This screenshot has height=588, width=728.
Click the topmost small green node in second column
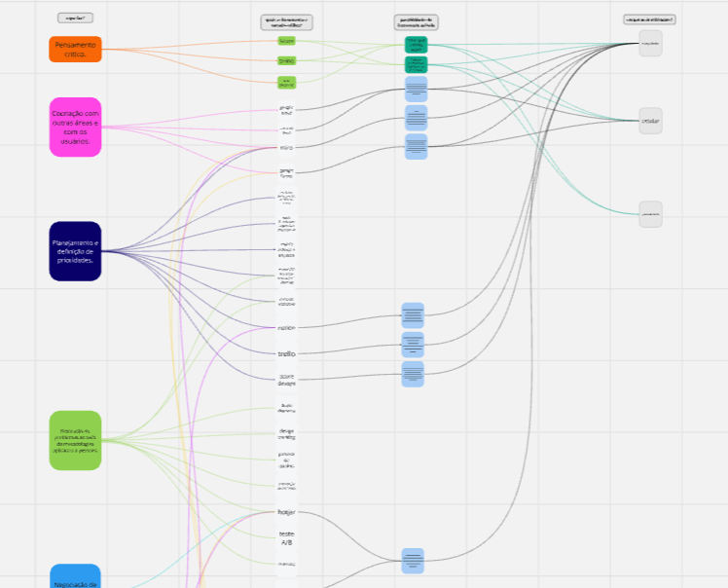coord(286,42)
